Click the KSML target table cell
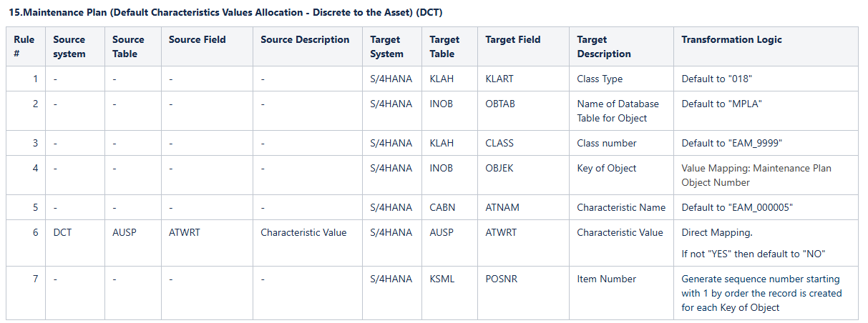 pos(442,279)
